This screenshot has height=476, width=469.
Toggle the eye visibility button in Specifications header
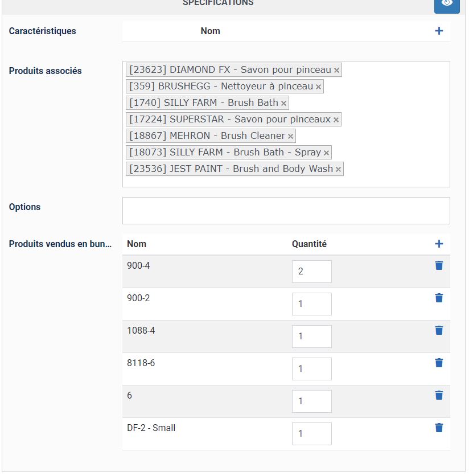pyautogui.click(x=447, y=3)
